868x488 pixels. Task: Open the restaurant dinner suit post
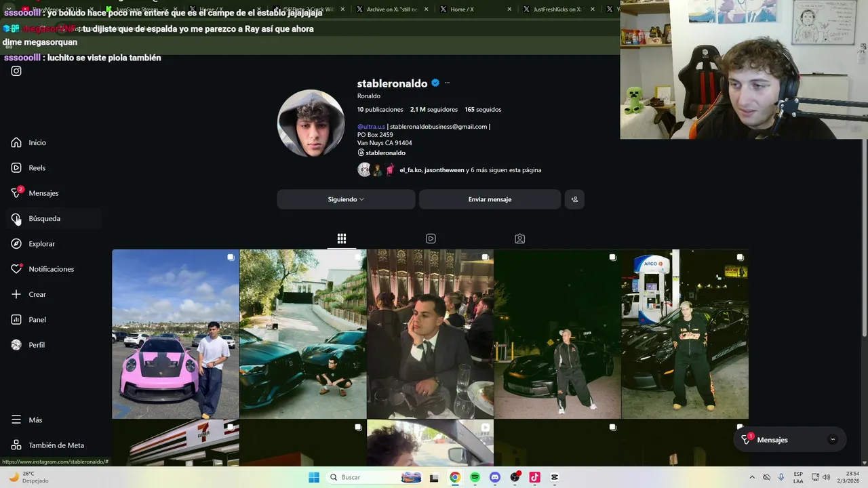[431, 334]
